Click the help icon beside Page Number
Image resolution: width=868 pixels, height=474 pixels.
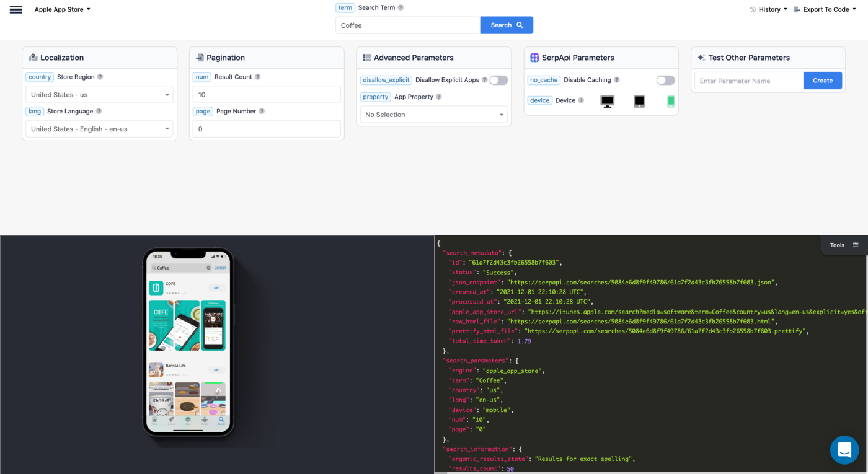262,112
